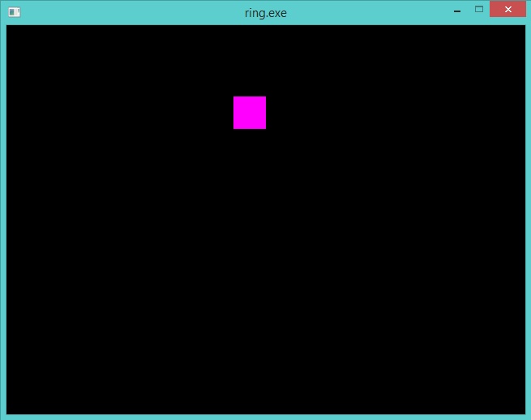Click the teal right window border
The width and height of the screenshot is (531, 420).
528,219
